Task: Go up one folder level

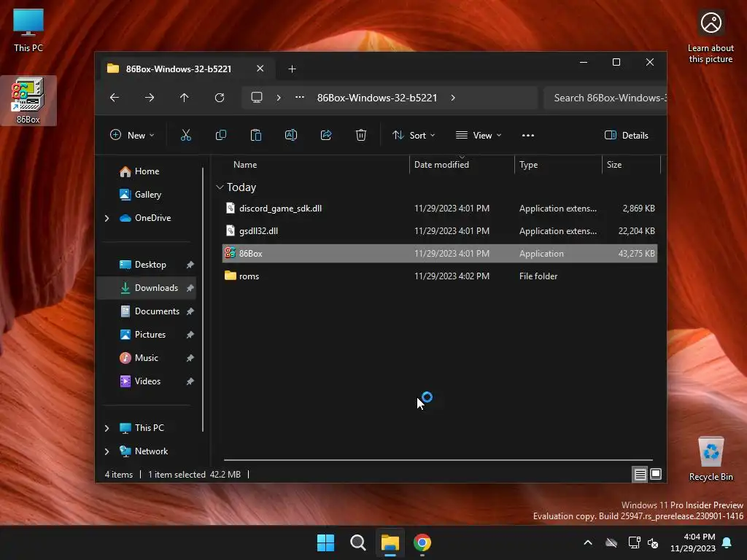Action: point(185,98)
